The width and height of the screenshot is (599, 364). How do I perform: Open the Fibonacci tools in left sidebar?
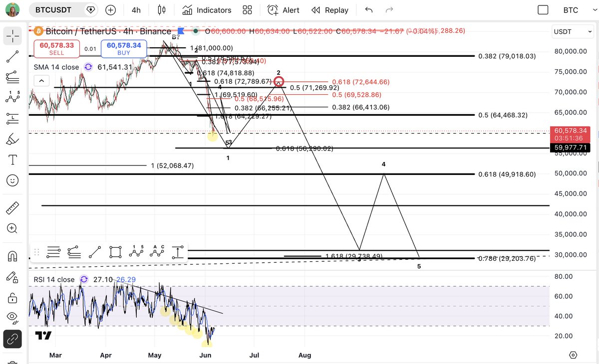pos(12,77)
